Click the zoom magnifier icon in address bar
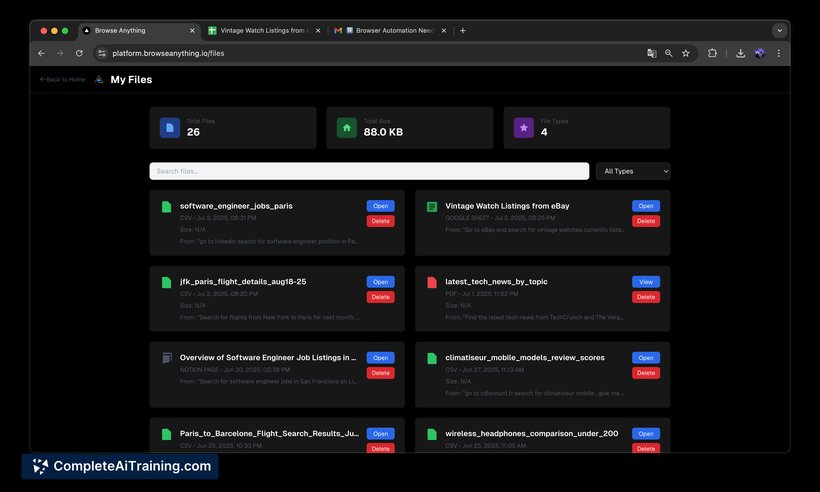 point(668,53)
